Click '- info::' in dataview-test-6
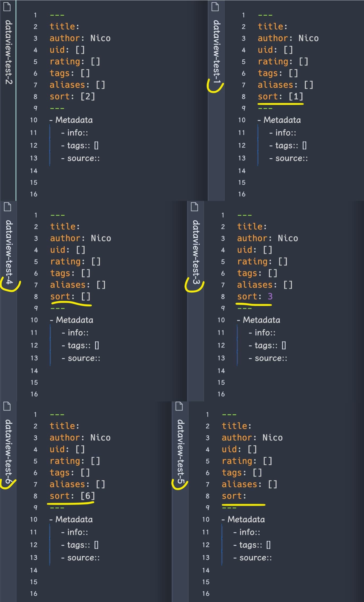This screenshot has width=364, height=602. click(74, 532)
